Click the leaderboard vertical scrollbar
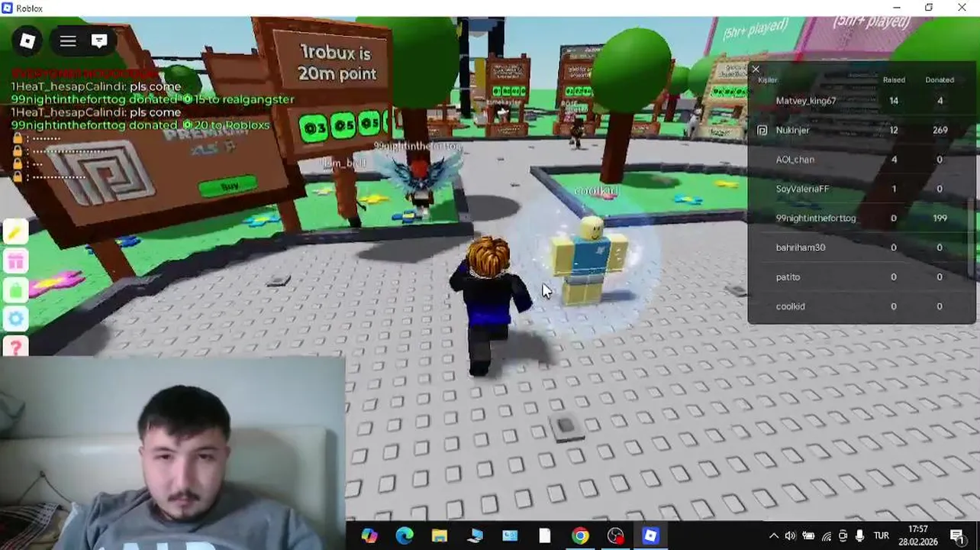This screenshot has width=980, height=550. click(972, 237)
